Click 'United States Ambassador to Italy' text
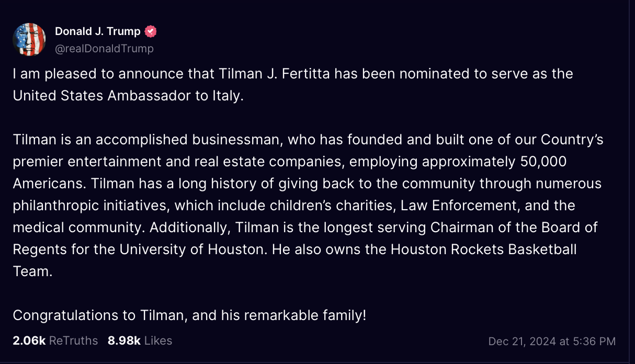The image size is (635, 364). 127,97
